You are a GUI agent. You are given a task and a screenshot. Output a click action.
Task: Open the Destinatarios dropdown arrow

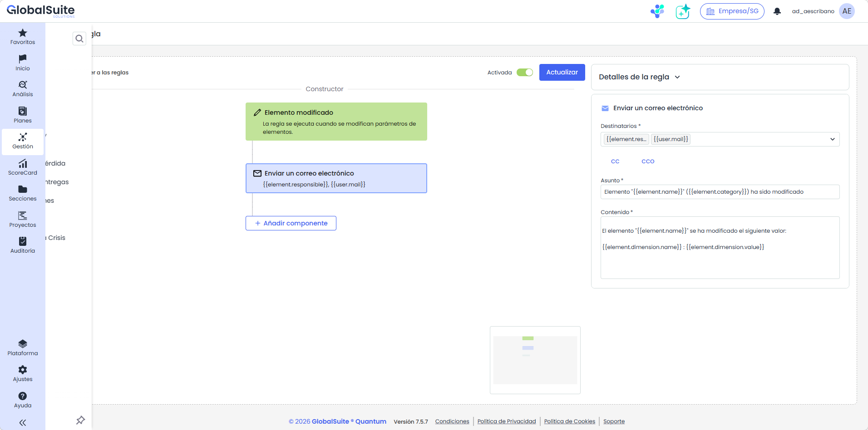click(x=832, y=139)
